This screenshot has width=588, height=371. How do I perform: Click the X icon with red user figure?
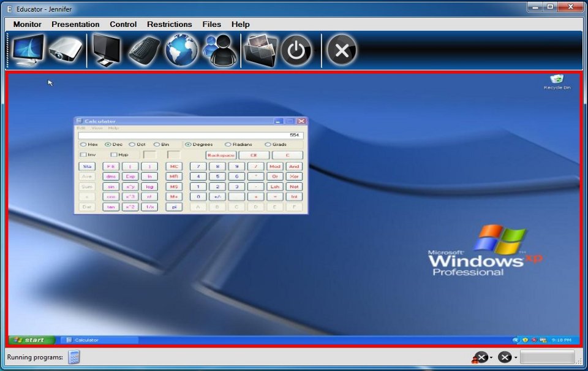click(x=480, y=358)
